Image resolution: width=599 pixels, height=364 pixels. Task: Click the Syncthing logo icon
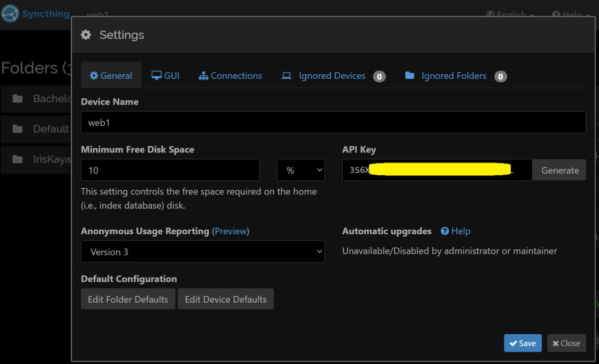pos(9,13)
